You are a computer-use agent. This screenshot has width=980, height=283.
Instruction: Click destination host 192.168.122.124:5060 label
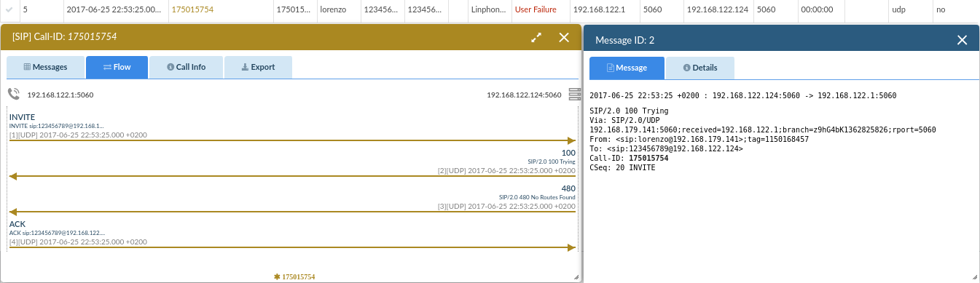pos(524,95)
